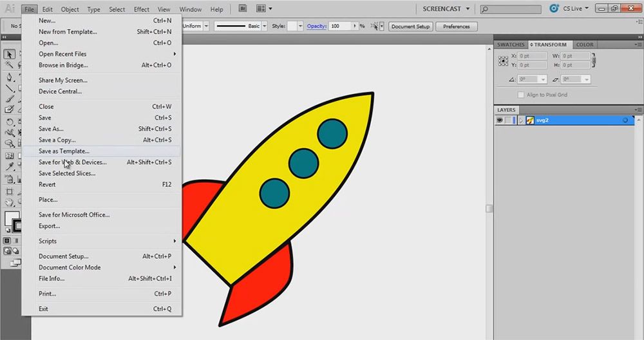Choose Save as Template from File menu
Viewport: 644px width, 340px height.
pos(102,151)
